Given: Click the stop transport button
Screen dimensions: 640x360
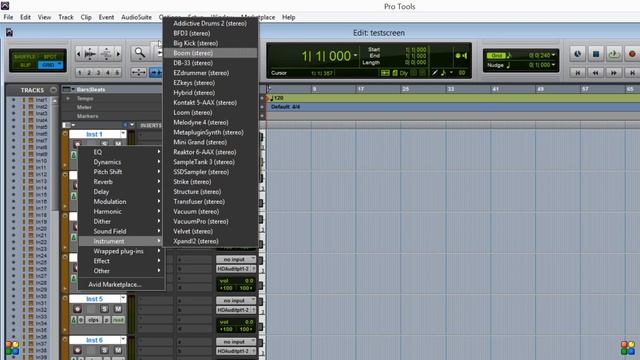Looking at the screenshot, I should (596, 54).
